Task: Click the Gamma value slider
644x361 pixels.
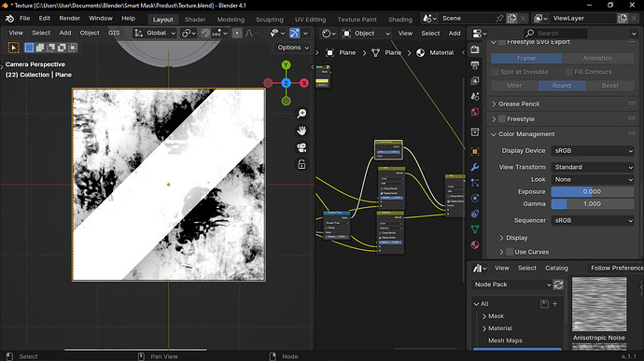Action: coord(593,204)
